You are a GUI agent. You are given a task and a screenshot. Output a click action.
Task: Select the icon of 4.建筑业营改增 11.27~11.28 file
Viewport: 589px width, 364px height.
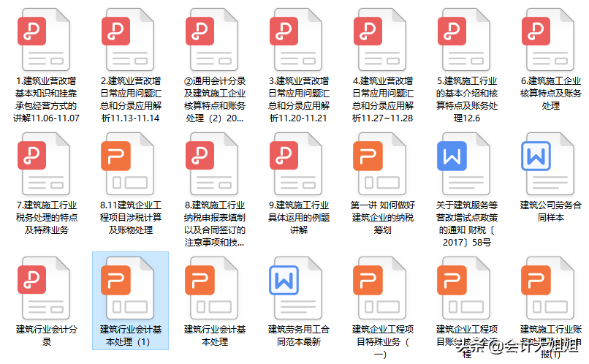click(x=381, y=39)
